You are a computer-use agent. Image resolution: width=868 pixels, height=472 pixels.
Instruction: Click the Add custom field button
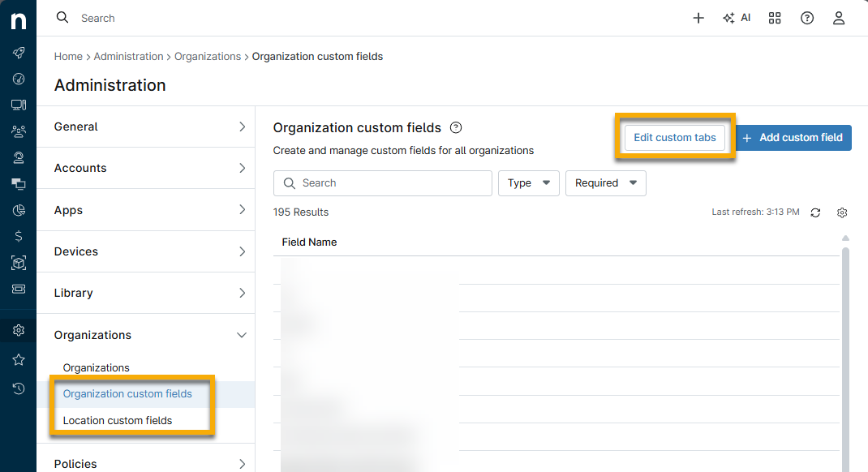coord(793,137)
